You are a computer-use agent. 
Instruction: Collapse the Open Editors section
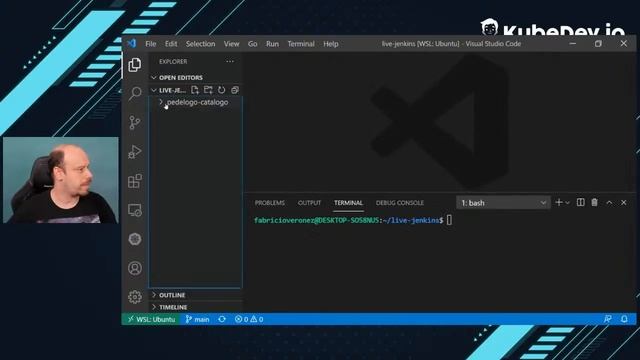[x=196, y=78]
